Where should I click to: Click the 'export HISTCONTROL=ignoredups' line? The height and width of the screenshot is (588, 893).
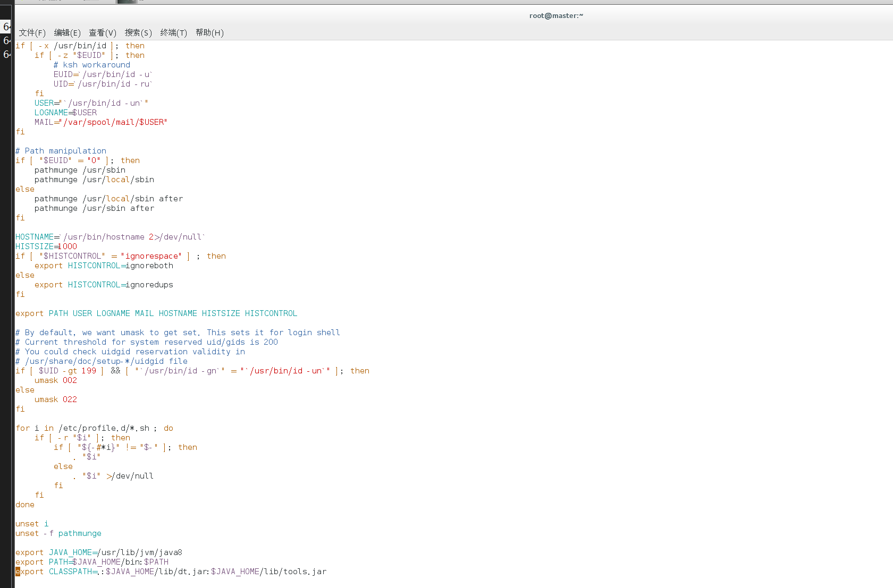(104, 285)
